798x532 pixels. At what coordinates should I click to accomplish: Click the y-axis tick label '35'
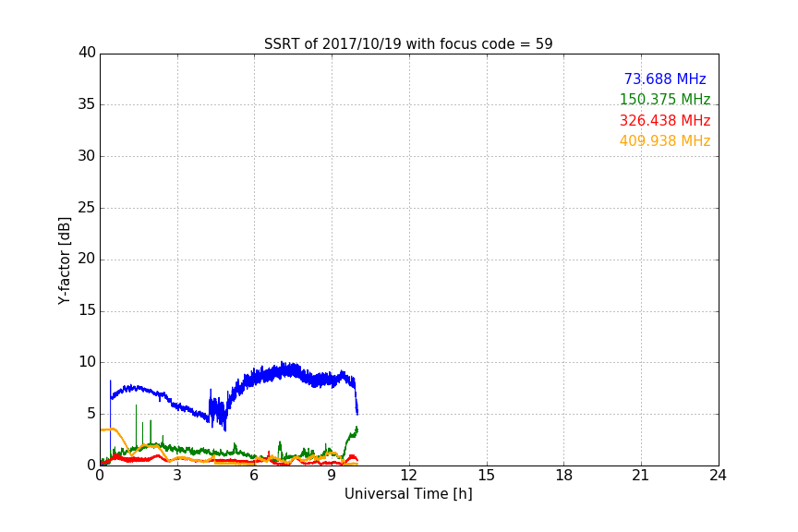(87, 104)
